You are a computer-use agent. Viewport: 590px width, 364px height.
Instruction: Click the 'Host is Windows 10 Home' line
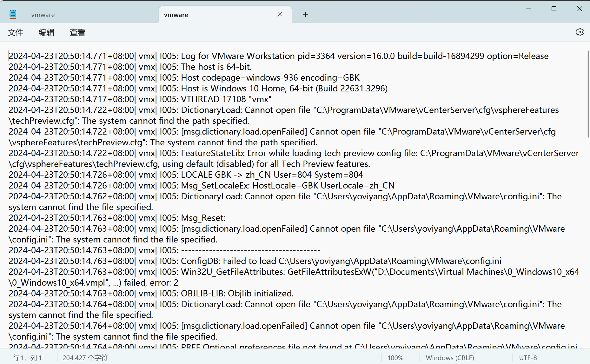(x=198, y=88)
